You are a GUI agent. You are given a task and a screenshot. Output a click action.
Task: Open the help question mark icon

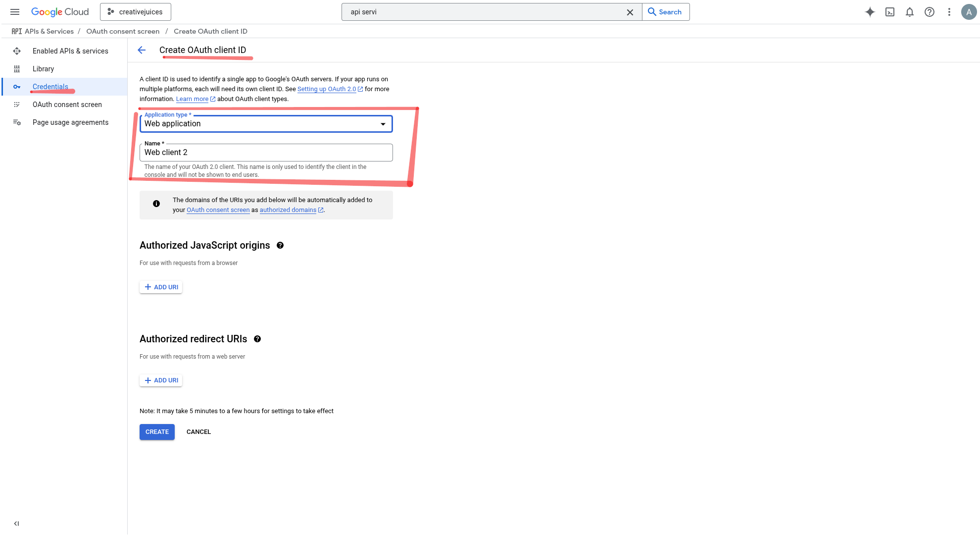tap(930, 12)
